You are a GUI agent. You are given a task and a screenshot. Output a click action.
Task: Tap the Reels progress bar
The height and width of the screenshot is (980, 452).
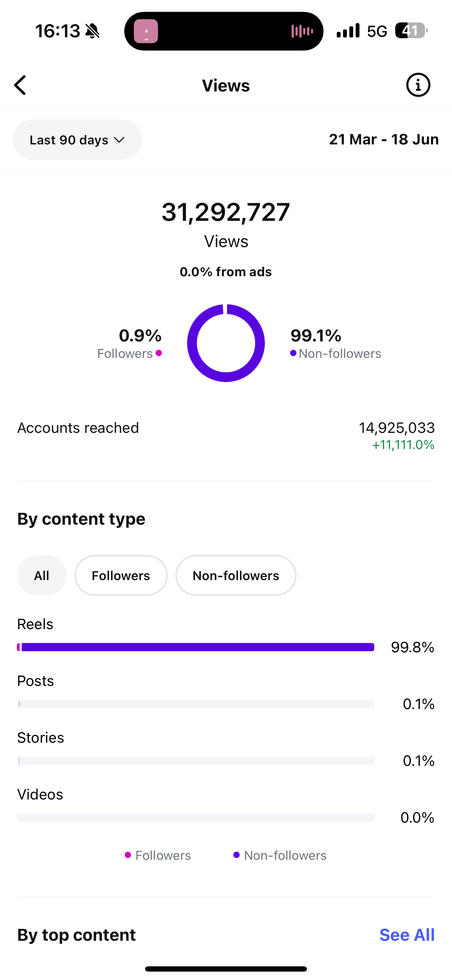[196, 647]
